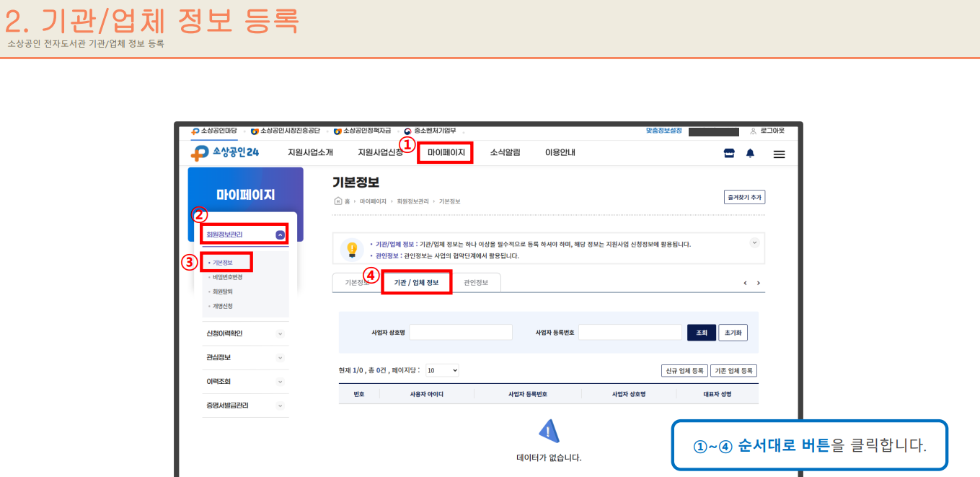The width and height of the screenshot is (980, 477).
Task: Click the previous tab arrow
Action: point(745,283)
